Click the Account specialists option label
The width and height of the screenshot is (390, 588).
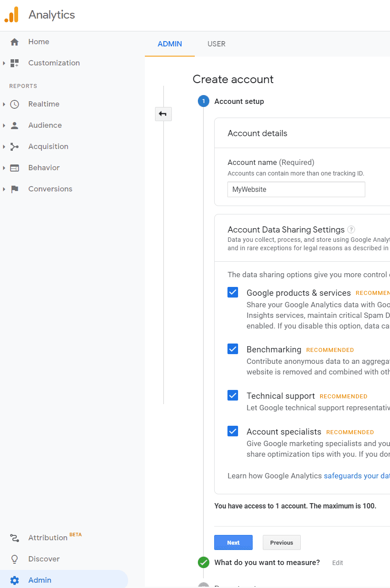(x=284, y=432)
